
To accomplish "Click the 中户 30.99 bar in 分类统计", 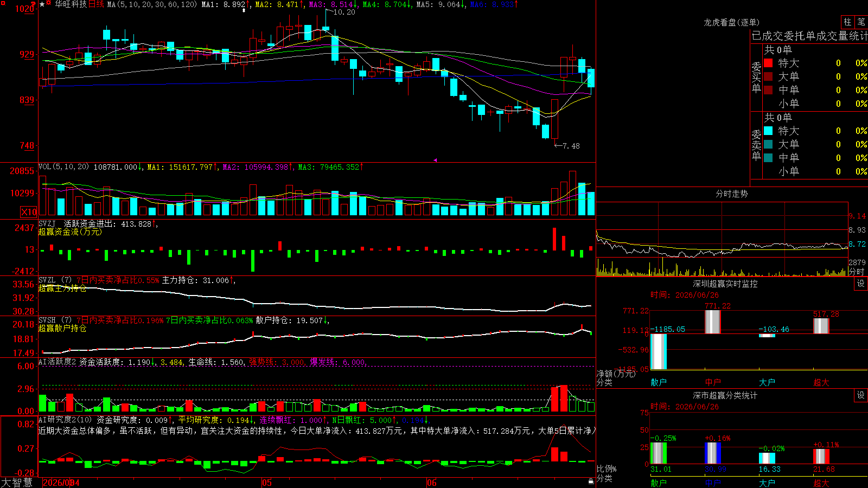I will [x=713, y=453].
